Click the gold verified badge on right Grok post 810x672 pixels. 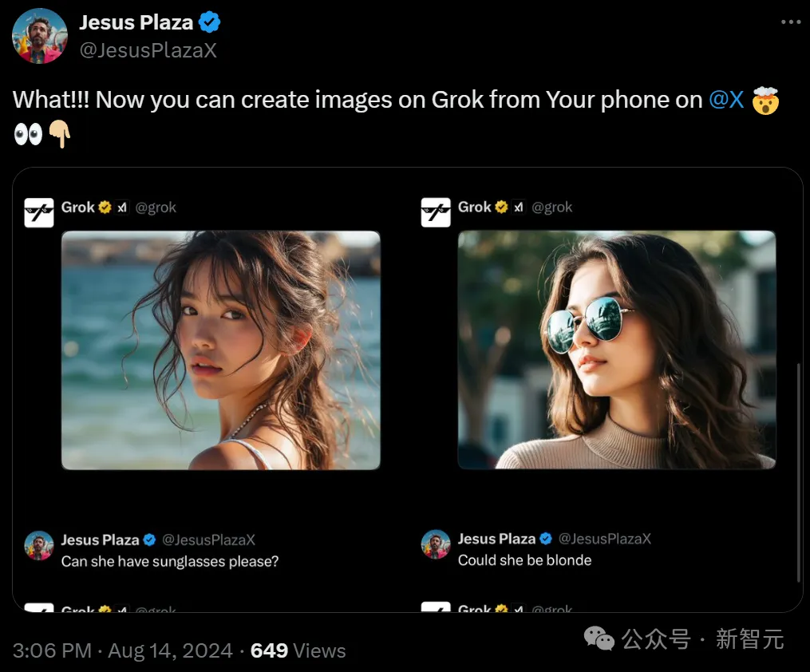[x=501, y=208]
